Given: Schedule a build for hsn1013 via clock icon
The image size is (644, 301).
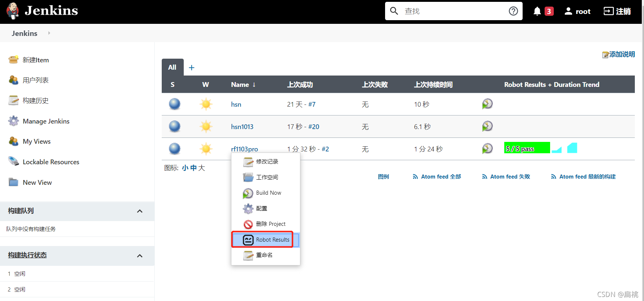Looking at the screenshot, I should pyautogui.click(x=487, y=126).
